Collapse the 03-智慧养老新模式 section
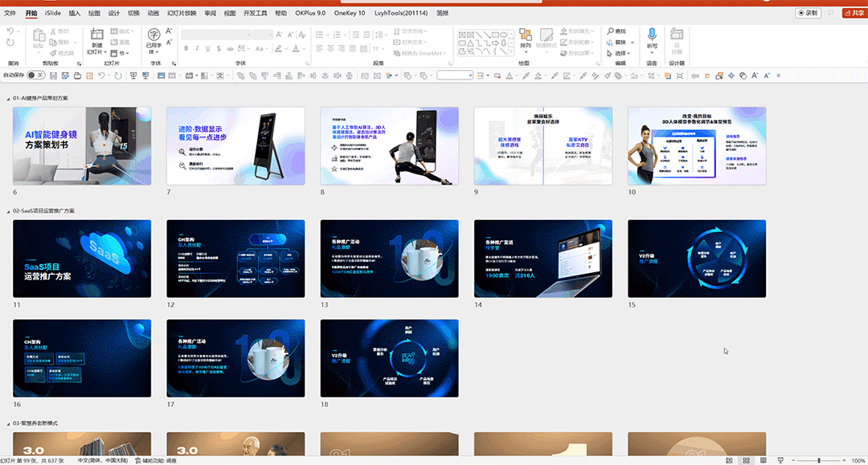This screenshot has height=465, width=868. pos(8,423)
